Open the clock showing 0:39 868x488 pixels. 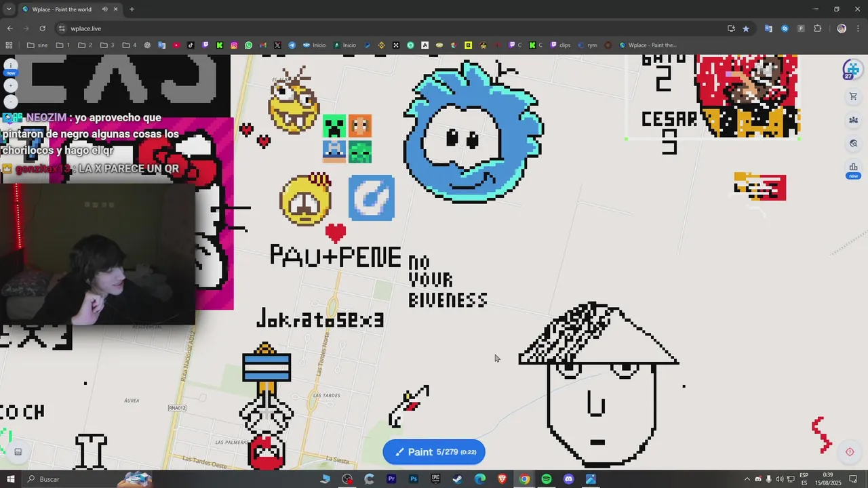[828, 479]
